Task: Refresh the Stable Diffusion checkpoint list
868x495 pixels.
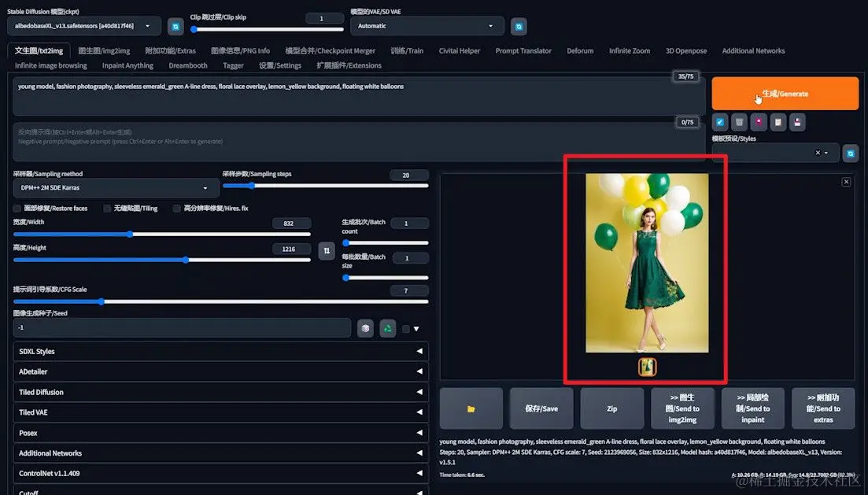Action: pos(175,26)
